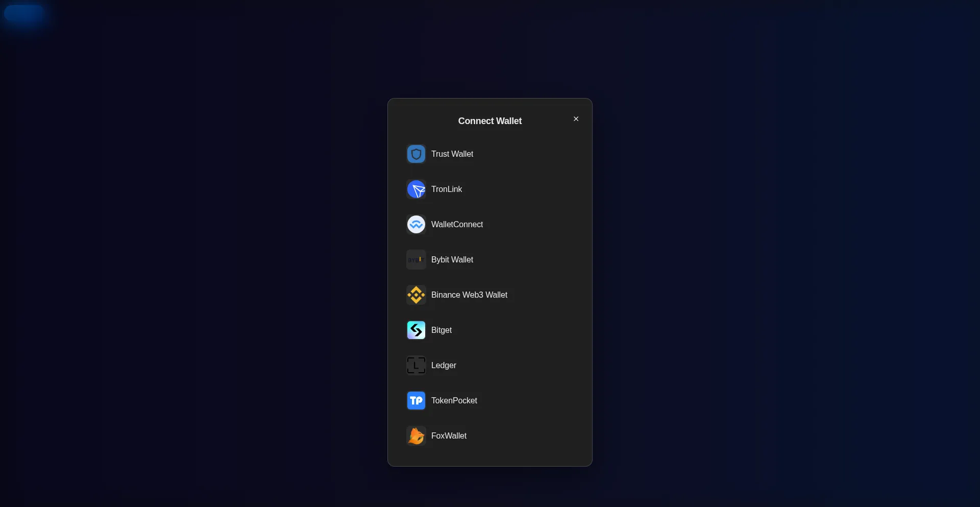Screen dimensions: 980x507
Task: Click the FoxWallet fox icon
Action: [416, 436]
